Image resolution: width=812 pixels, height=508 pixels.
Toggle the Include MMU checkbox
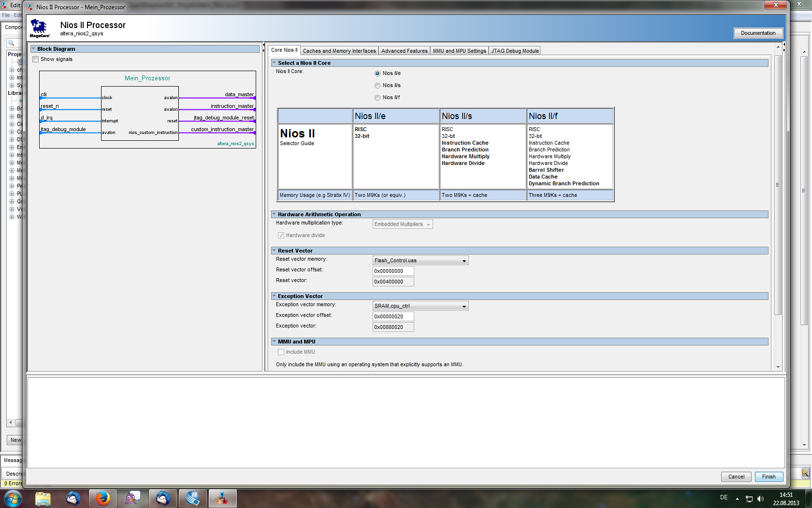point(281,352)
